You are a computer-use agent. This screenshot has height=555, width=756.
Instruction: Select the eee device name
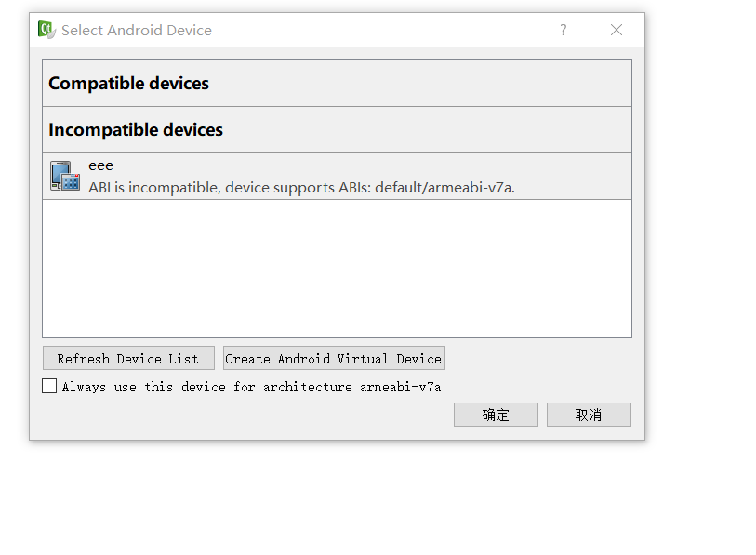(x=100, y=165)
